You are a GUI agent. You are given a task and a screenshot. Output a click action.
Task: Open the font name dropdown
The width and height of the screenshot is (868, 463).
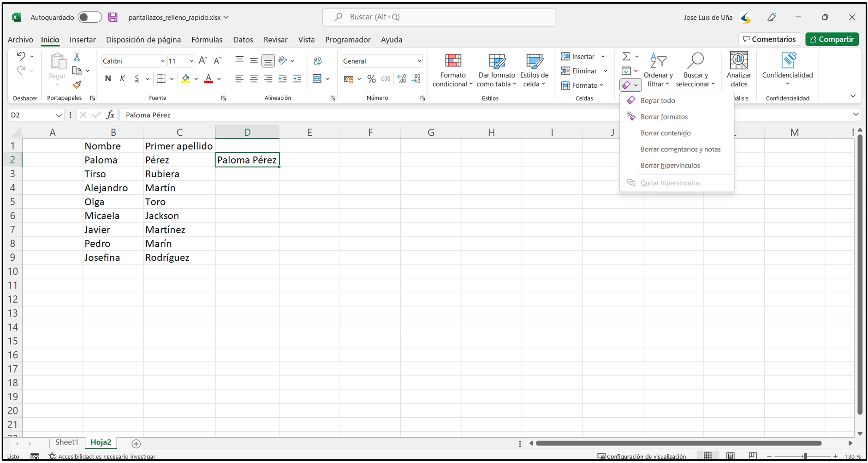click(162, 60)
